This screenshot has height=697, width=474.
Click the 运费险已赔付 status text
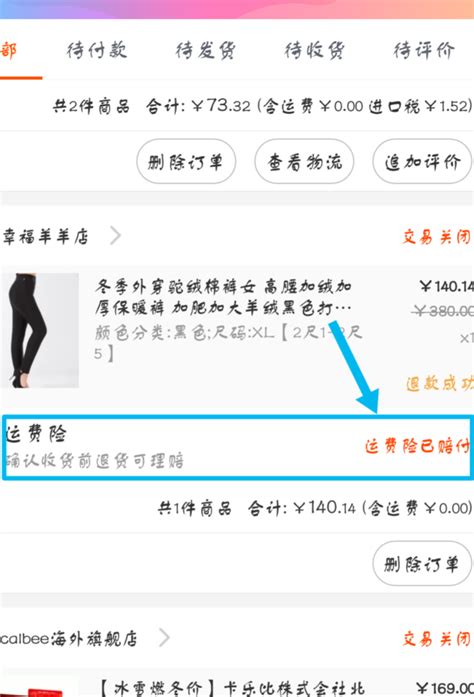pos(417,445)
